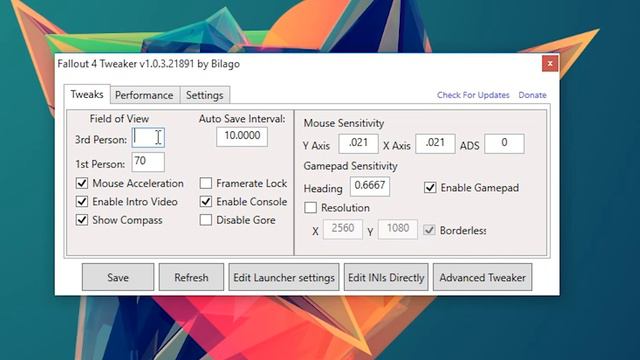Toggle the Enable Console checkbox

tap(206, 202)
